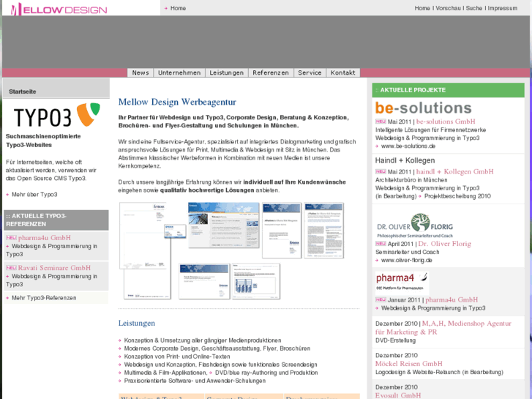
Task: Click the Mellow Design Werbeagentur heading
Action: [177, 102]
